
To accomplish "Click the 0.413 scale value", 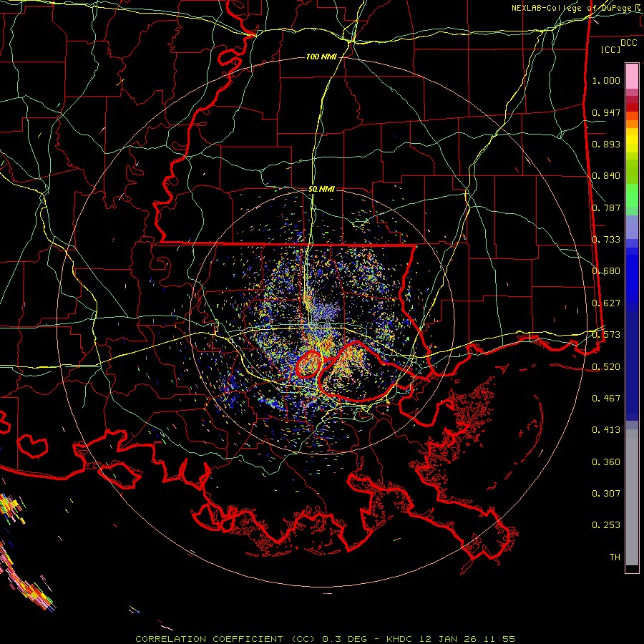I will (606, 430).
